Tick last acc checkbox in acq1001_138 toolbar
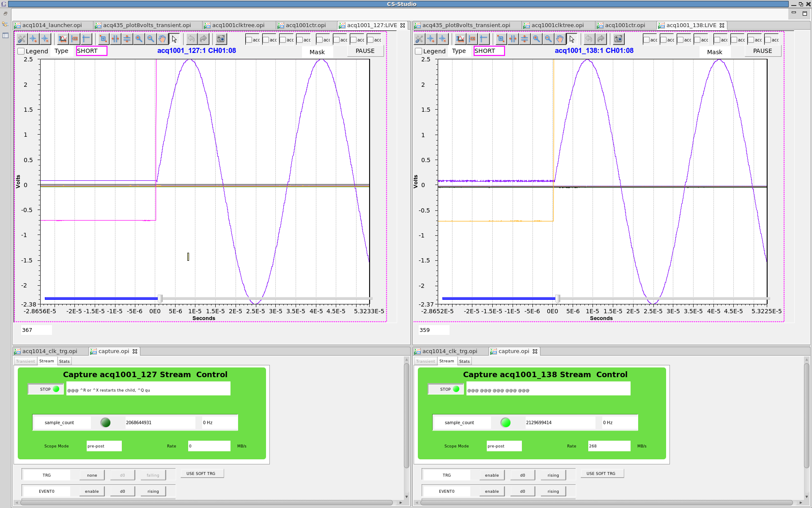This screenshot has width=812, height=508. 768,40
